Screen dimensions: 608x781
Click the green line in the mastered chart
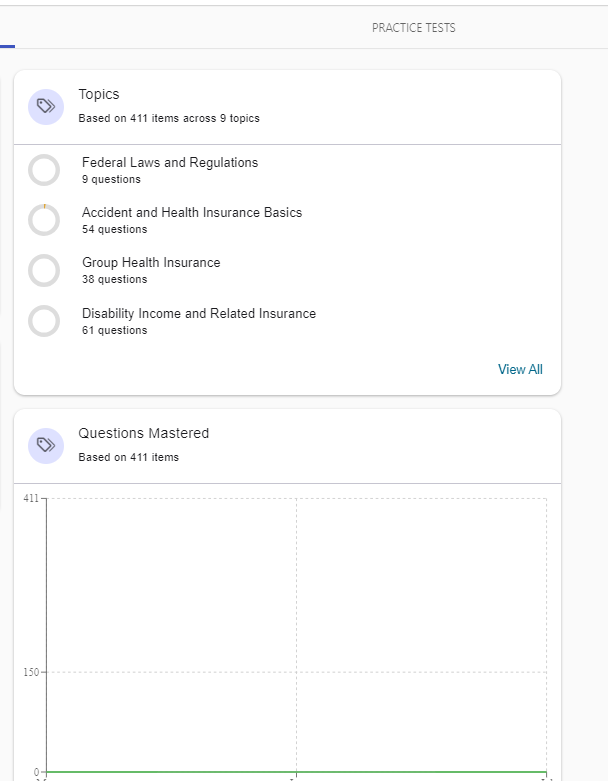(296, 772)
